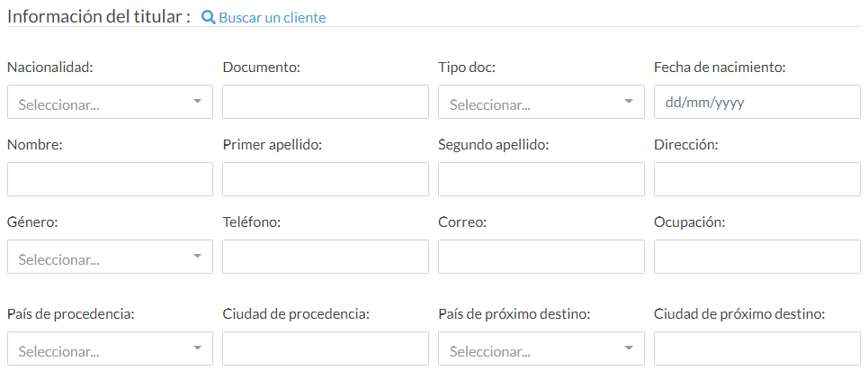This screenshot has width=868, height=371.
Task: Expand the Nacionalidad dropdown
Action: pyautogui.click(x=110, y=102)
